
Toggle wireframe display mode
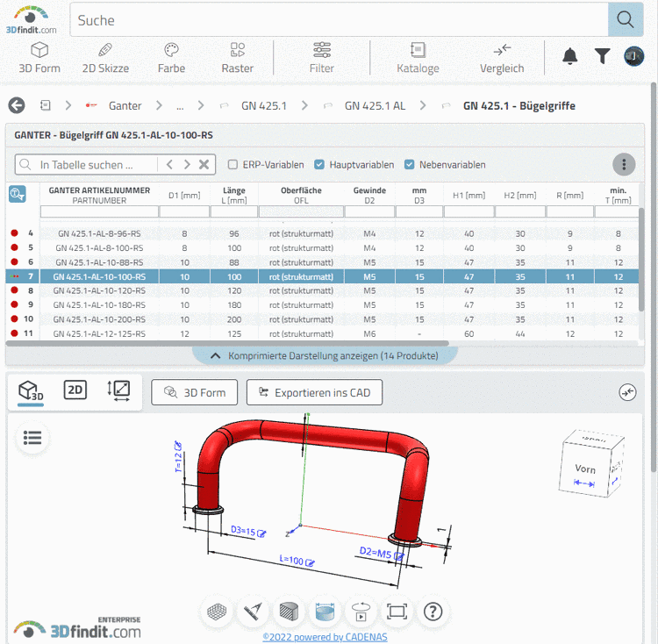tap(217, 612)
